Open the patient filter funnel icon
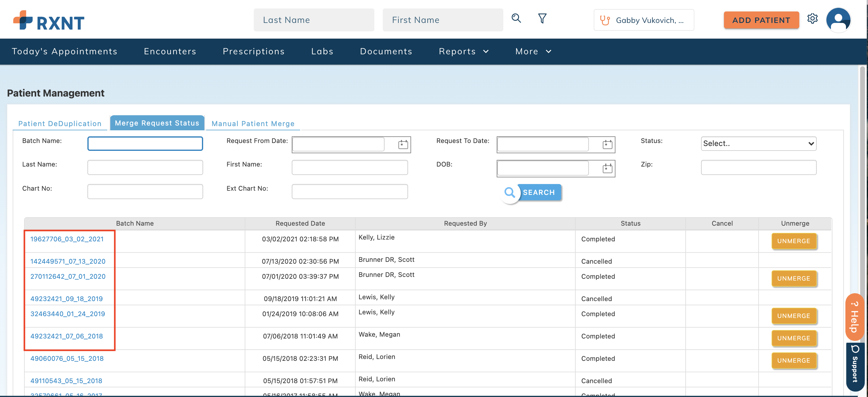This screenshot has height=397, width=868. (x=542, y=18)
